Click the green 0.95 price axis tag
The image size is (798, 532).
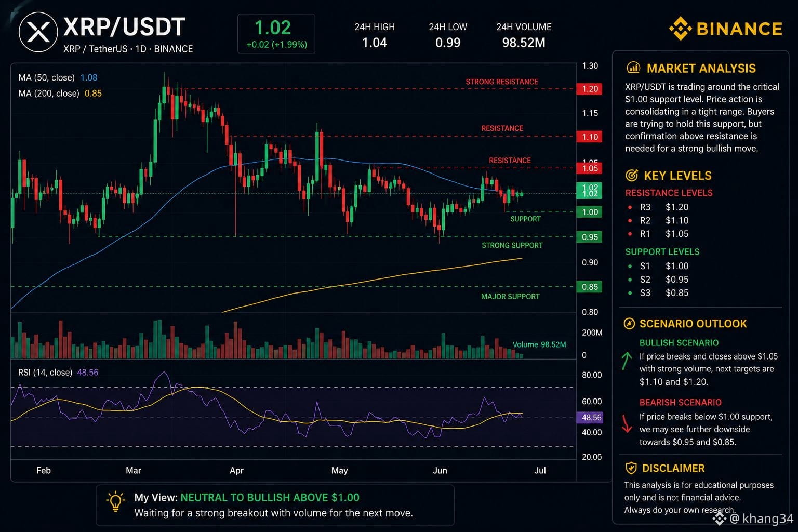[x=590, y=237]
